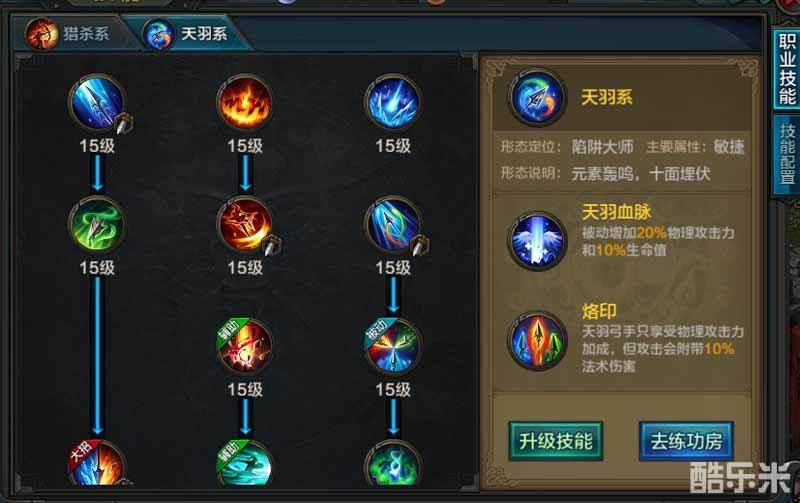Select the 辅助 teal wave skill icon
The width and height of the screenshot is (800, 503).
pos(245,463)
